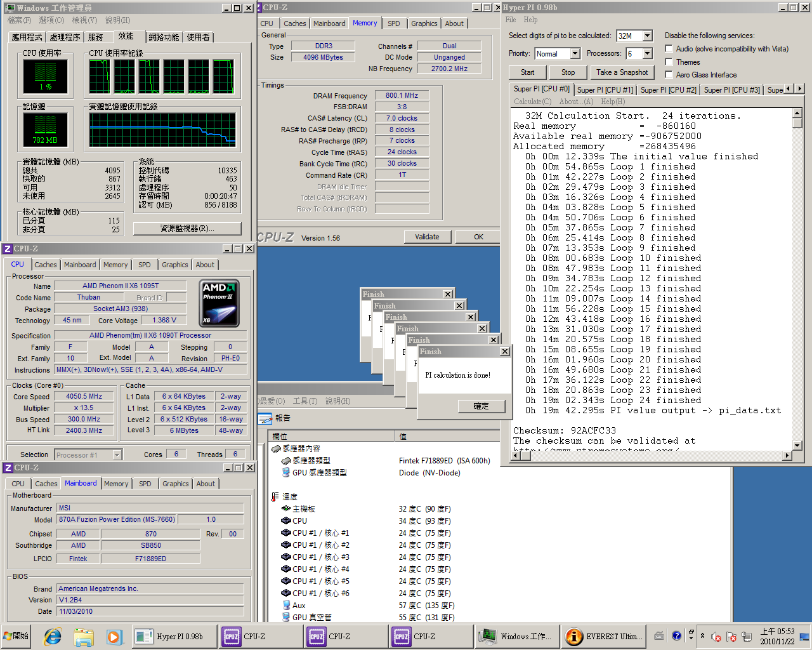Click the 溫度 thermometer icon in EVEREST
Viewport: 812px width, 650px height.
(275, 497)
